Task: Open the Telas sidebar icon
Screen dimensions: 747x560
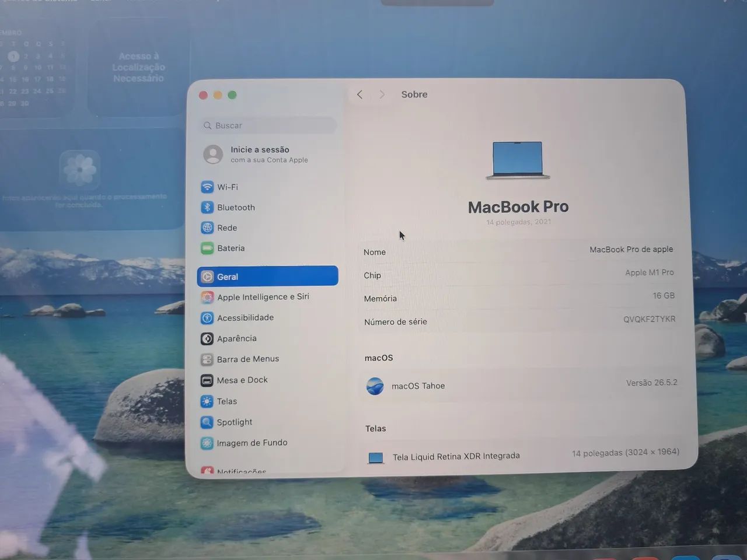Action: point(207,401)
